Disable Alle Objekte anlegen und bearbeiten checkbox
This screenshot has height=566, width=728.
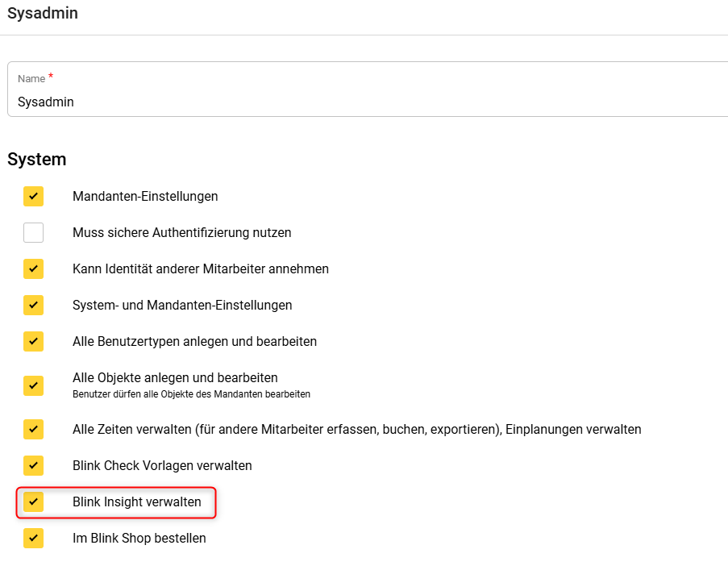[33, 385]
